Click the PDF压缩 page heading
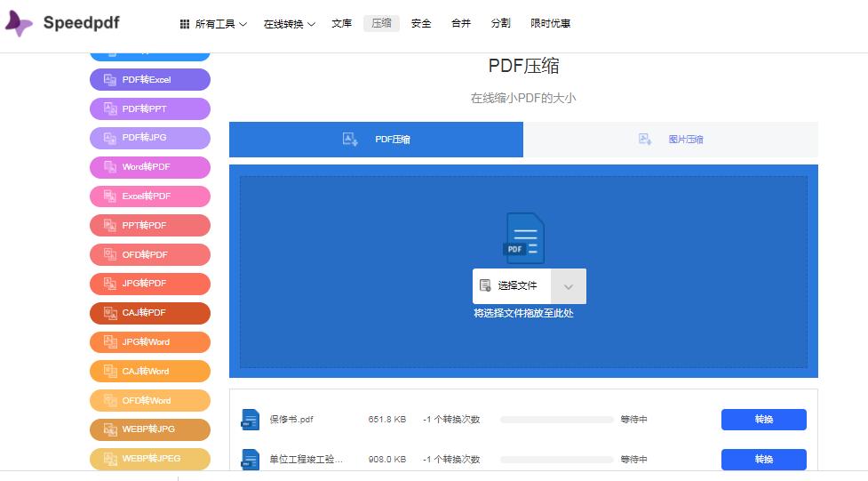This screenshot has height=481, width=868. 523,66
